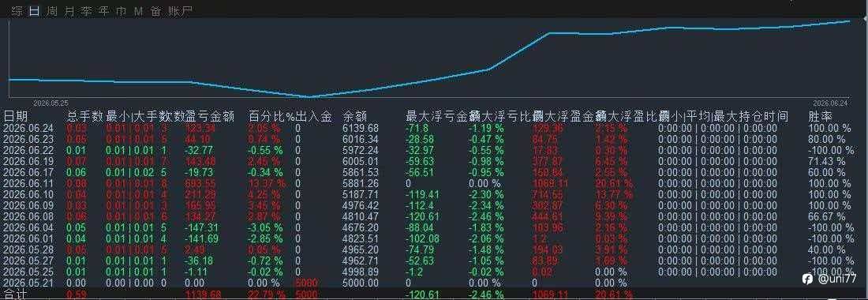Click balance value 4962.71
Image resolution: width=868 pixels, height=300 pixels.
coord(361,261)
